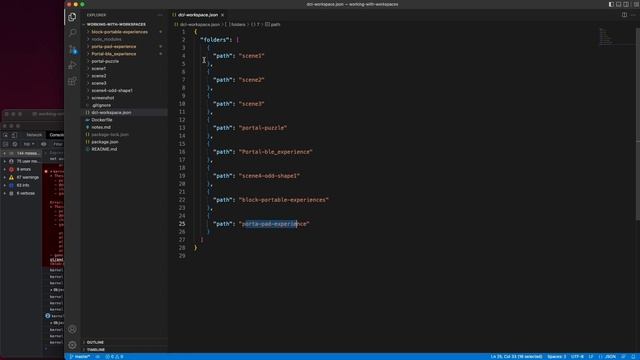The width and height of the screenshot is (640, 360).
Task: Select the dcl-workspace.json editor tab
Action: coord(198,15)
